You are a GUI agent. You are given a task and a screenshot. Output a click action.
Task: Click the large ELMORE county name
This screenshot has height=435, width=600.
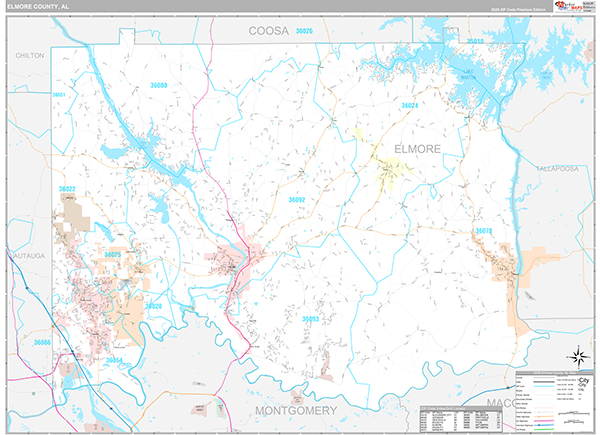click(417, 149)
